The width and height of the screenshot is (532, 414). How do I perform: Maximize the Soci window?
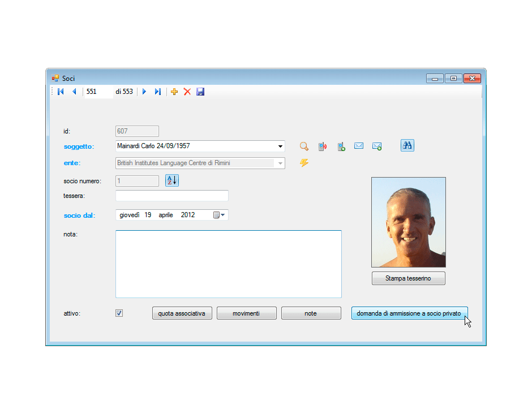click(453, 79)
